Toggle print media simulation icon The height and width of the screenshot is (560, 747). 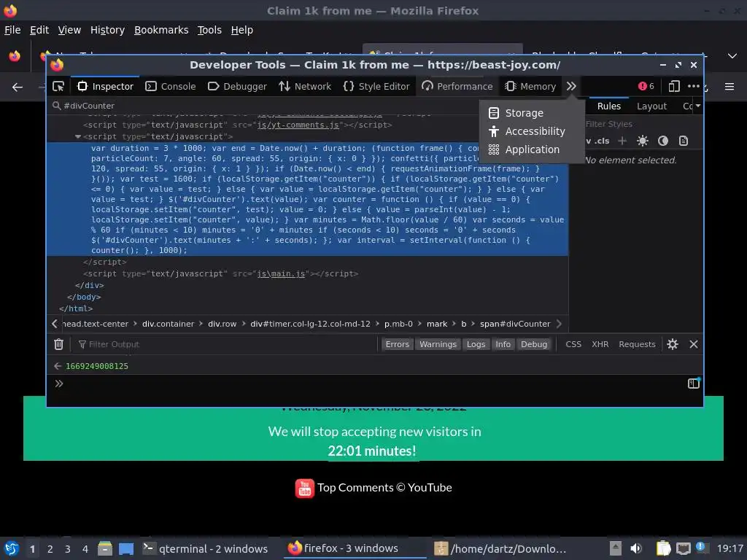[684, 141]
